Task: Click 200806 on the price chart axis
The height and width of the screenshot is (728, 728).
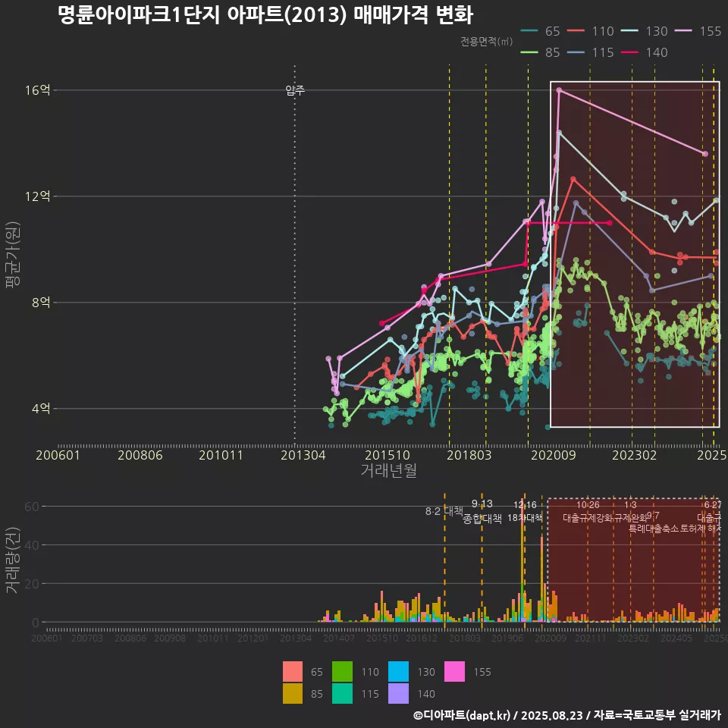Action: click(x=140, y=455)
